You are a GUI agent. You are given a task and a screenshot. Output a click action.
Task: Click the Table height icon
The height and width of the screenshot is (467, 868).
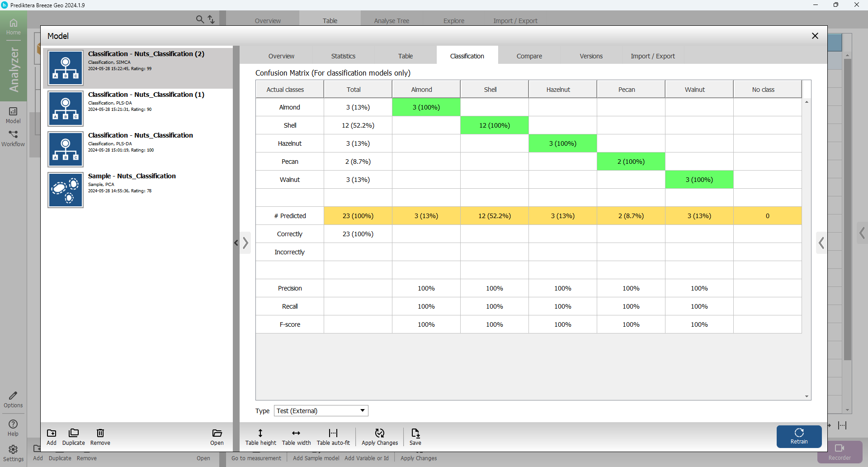260,436
